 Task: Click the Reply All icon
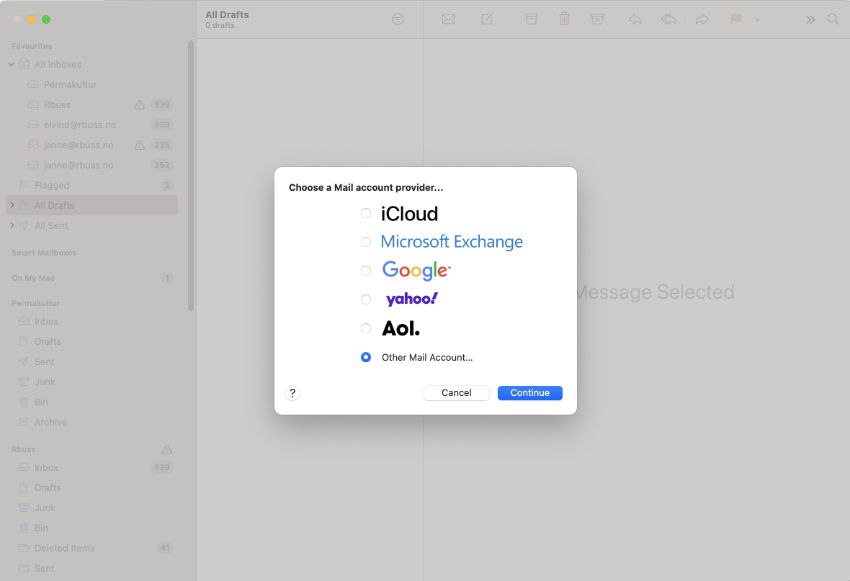pyautogui.click(x=669, y=19)
